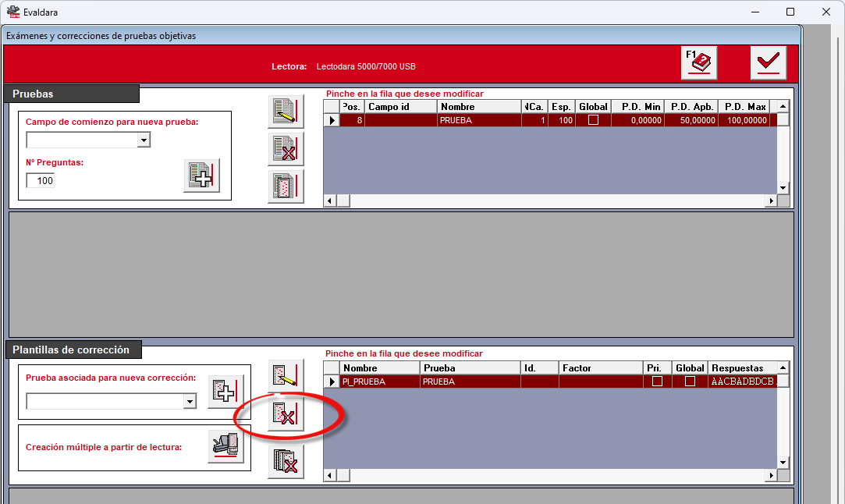This screenshot has width=845, height=504.
Task: Delete the circled correction template icon
Action: pos(286,414)
